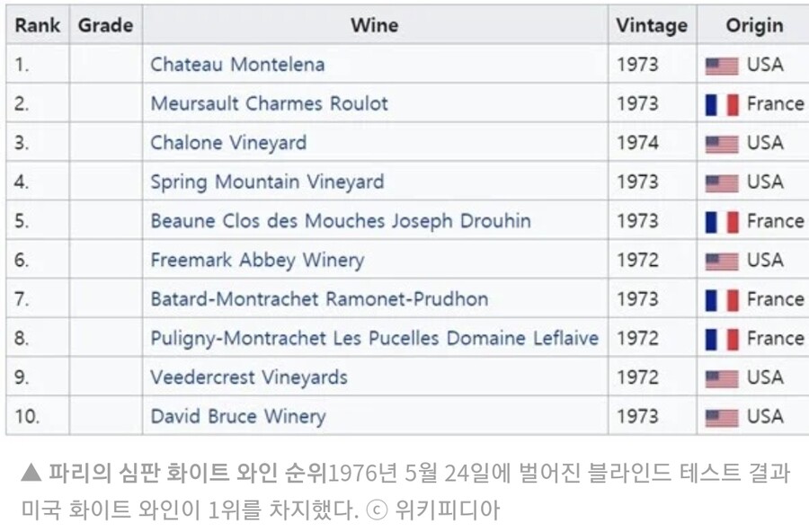The width and height of the screenshot is (809, 532).
Task: Click the Wine column header
Action: click(375, 25)
